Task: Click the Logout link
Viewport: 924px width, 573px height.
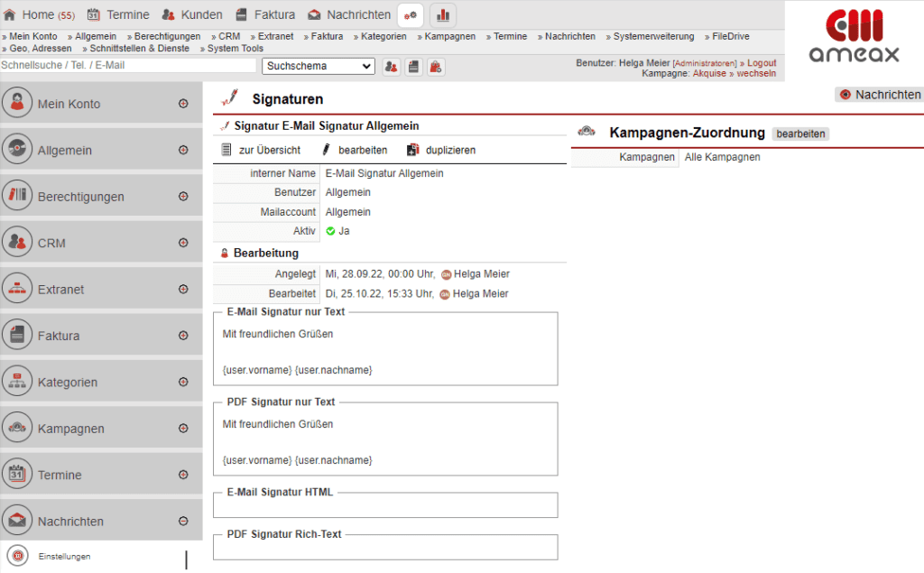Action: tap(761, 61)
